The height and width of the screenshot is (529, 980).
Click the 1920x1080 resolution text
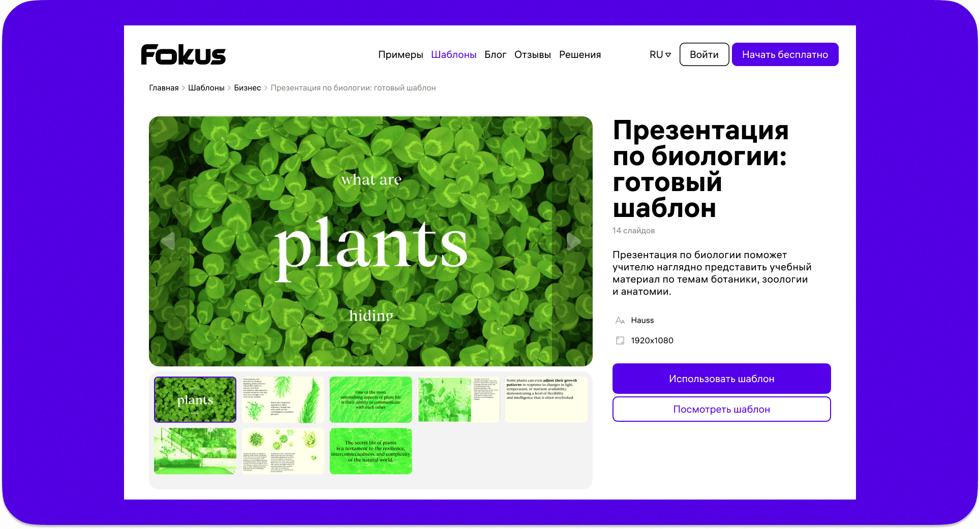[x=652, y=340]
